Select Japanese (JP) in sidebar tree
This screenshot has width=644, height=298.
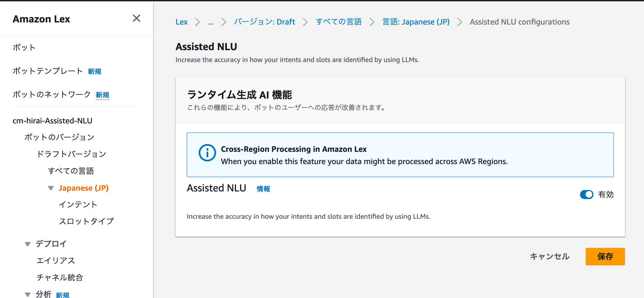point(84,188)
